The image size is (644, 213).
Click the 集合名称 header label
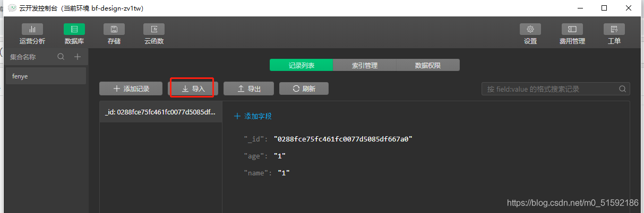pos(23,57)
